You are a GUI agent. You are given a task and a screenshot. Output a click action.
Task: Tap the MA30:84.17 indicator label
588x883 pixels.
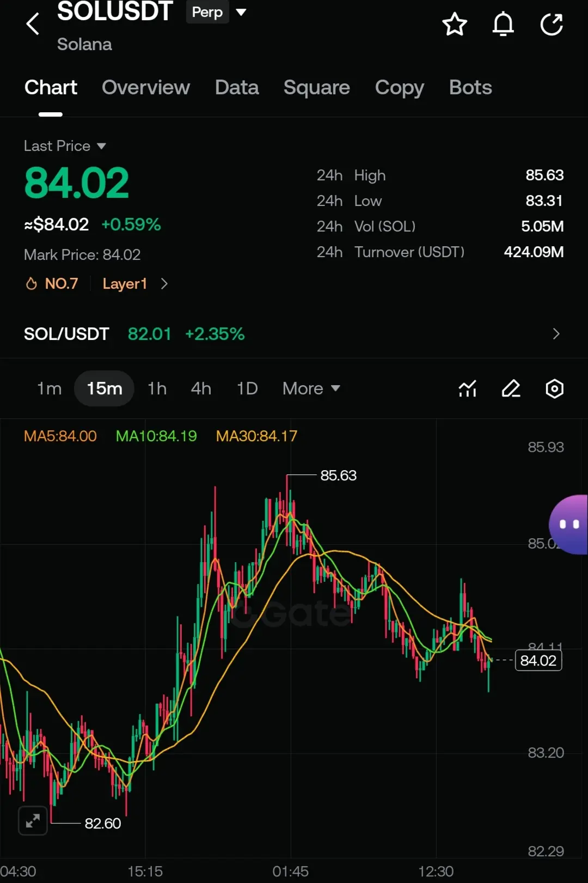click(x=256, y=436)
